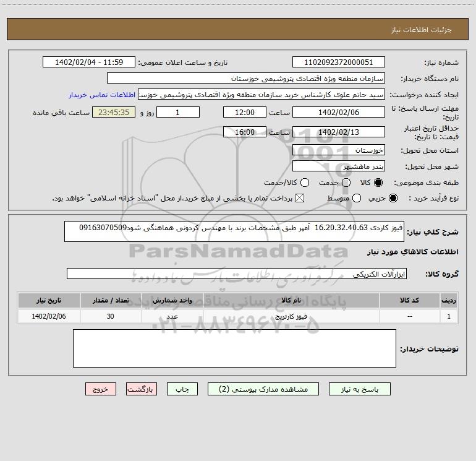
Task: Click the ساعت باقی مانده label
Action: pyautogui.click(x=61, y=113)
